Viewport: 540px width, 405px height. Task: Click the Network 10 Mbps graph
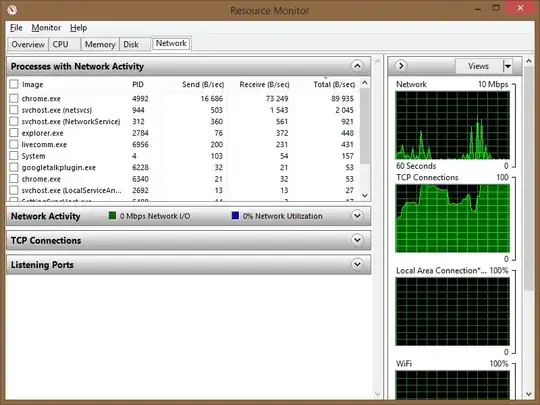[453, 125]
